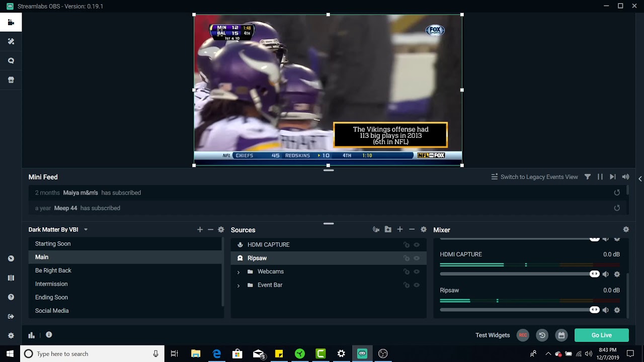Lock the Event Bar folder
The height and width of the screenshot is (362, 644).
[407, 285]
